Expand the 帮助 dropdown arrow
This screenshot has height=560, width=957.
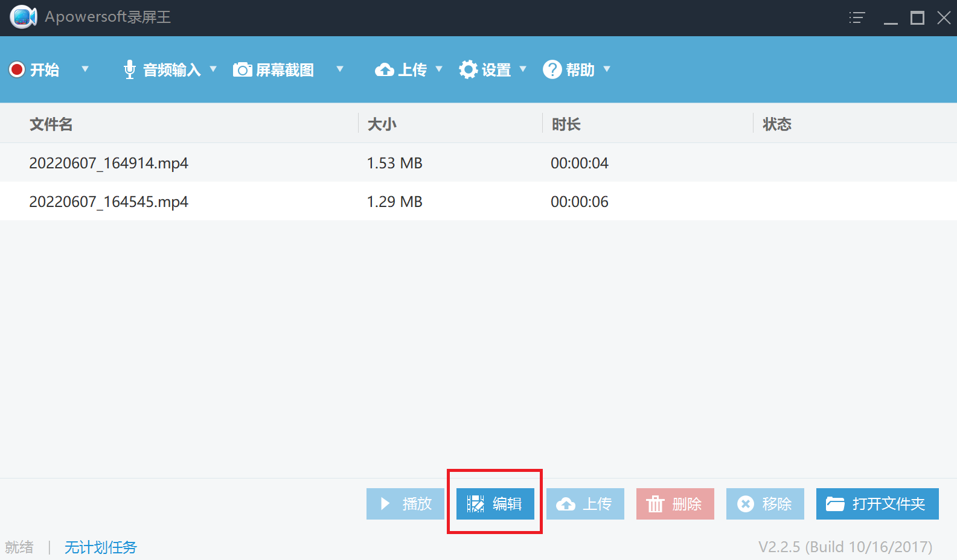[x=607, y=69]
